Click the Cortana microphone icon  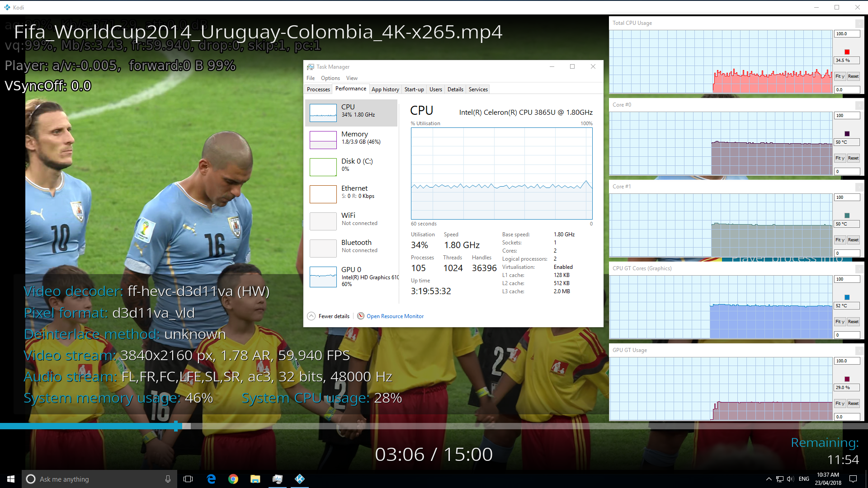point(168,479)
